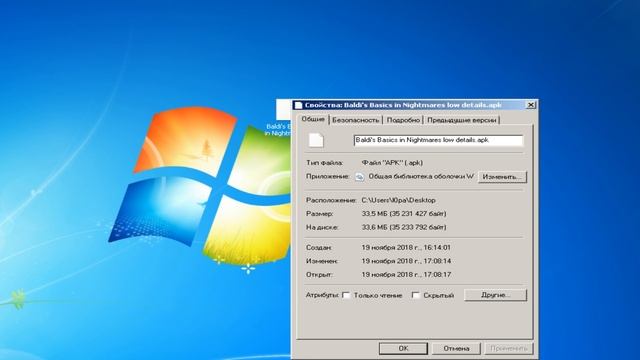
Task: Click the Тип файла label
Action: tap(324, 162)
